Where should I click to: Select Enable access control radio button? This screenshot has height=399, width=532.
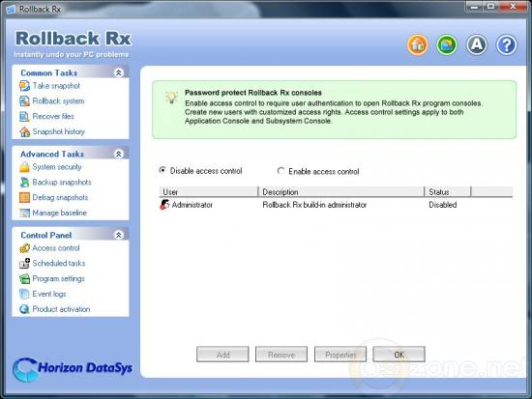coord(281,171)
